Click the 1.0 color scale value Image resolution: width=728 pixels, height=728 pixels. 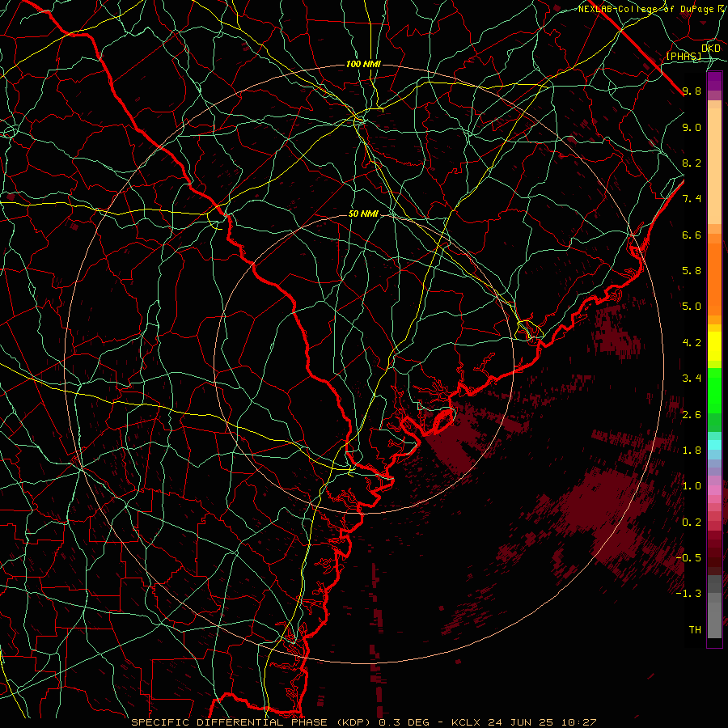click(x=692, y=486)
